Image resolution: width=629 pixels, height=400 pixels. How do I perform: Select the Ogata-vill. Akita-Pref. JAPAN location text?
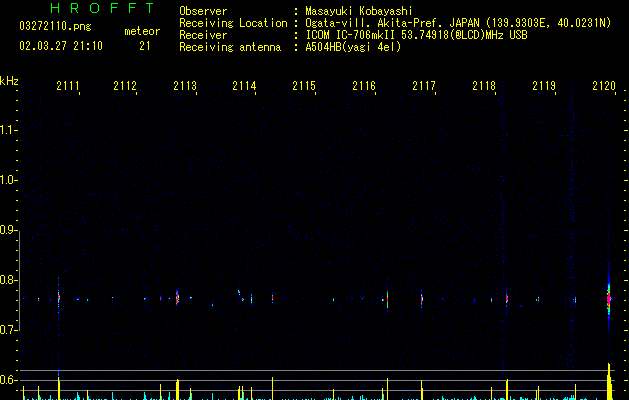click(458, 23)
